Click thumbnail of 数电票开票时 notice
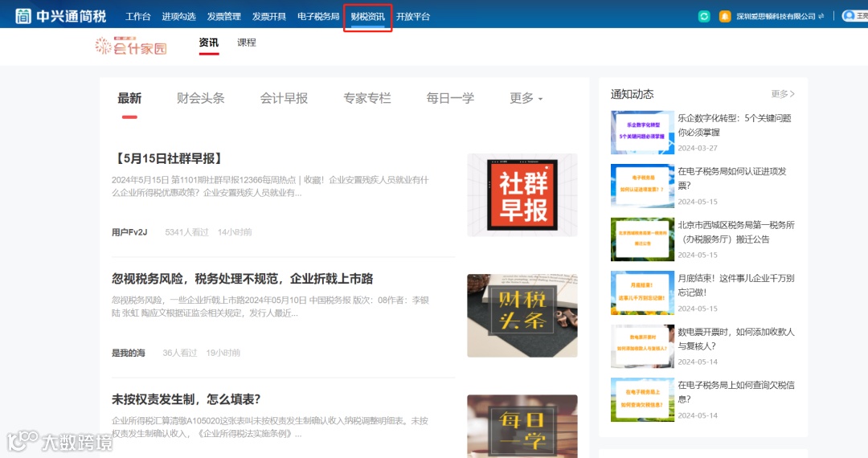Viewport: 868px width, 458px height. point(642,346)
